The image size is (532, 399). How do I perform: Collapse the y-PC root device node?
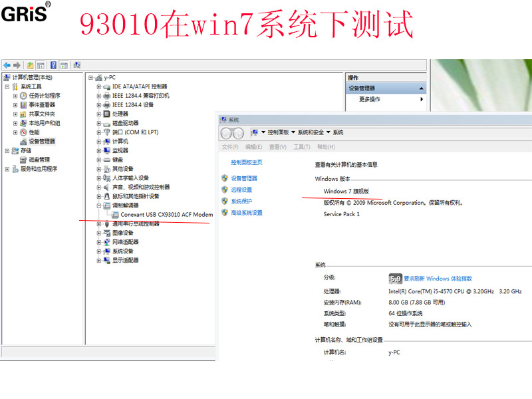click(x=90, y=78)
